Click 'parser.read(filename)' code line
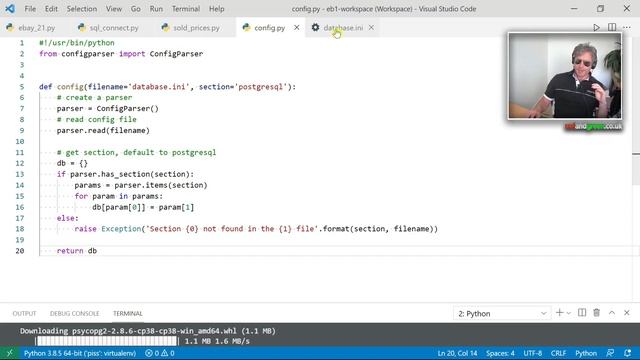640x360 pixels. pos(103,131)
